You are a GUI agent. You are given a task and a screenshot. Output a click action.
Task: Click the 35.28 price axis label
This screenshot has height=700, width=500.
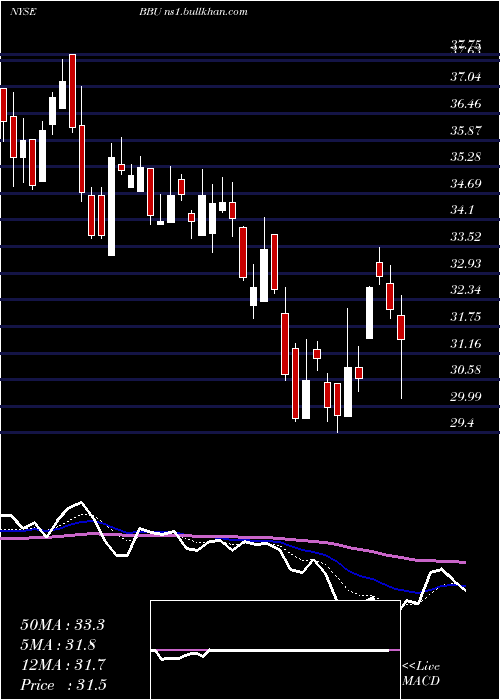pyautogui.click(x=466, y=157)
